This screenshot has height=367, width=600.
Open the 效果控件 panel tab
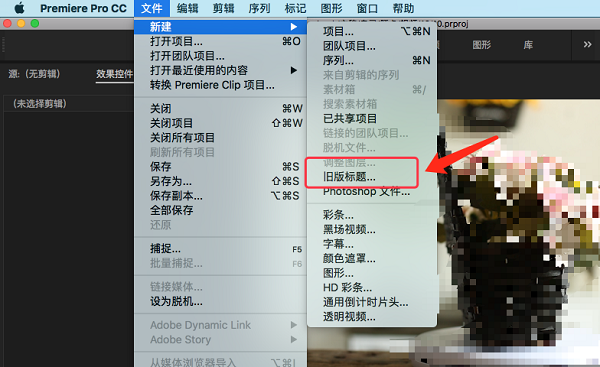(114, 74)
